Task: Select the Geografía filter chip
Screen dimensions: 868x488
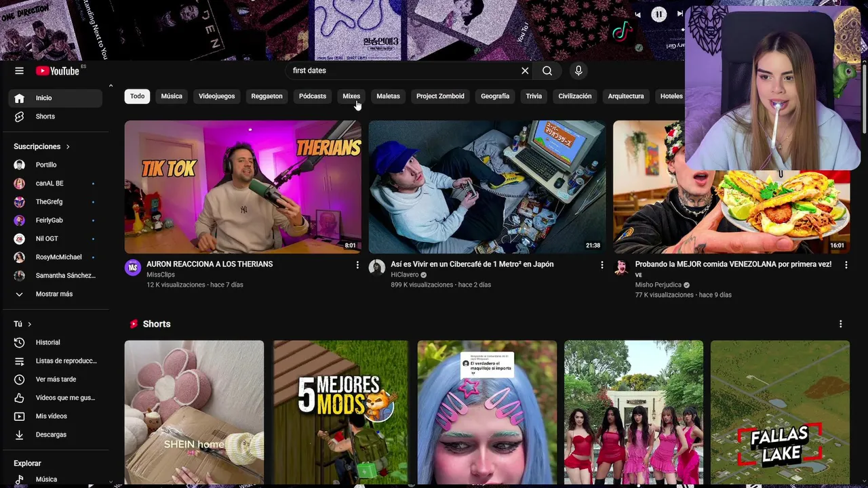Action: (x=495, y=96)
